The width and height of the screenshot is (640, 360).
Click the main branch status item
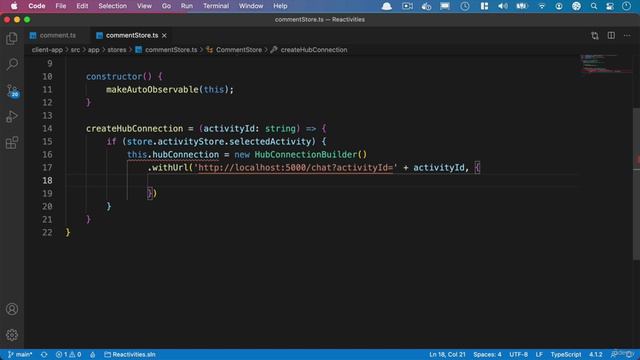20,354
